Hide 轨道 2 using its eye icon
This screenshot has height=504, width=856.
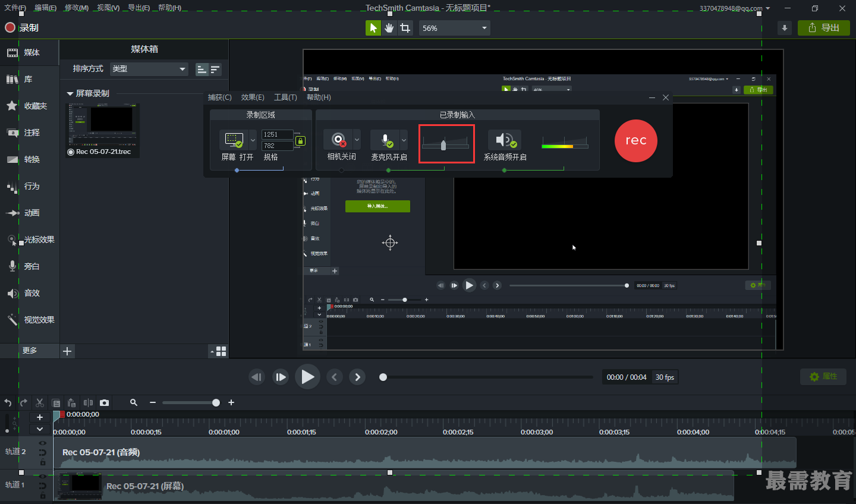(43, 443)
